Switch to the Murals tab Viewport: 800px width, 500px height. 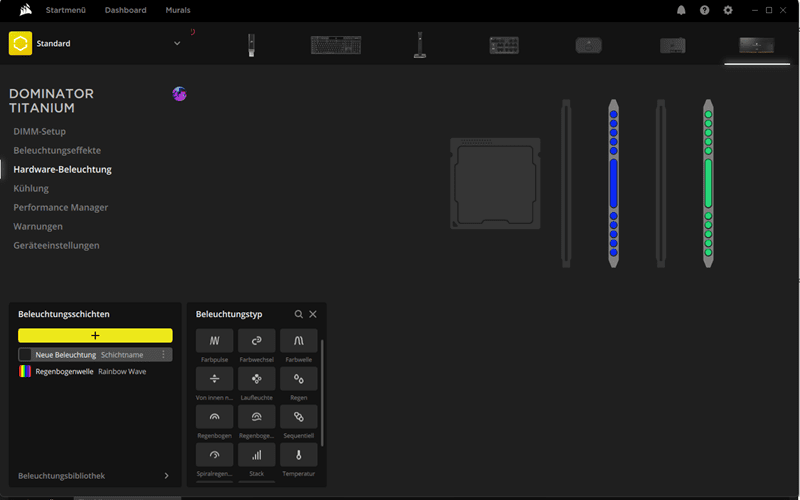pos(178,10)
